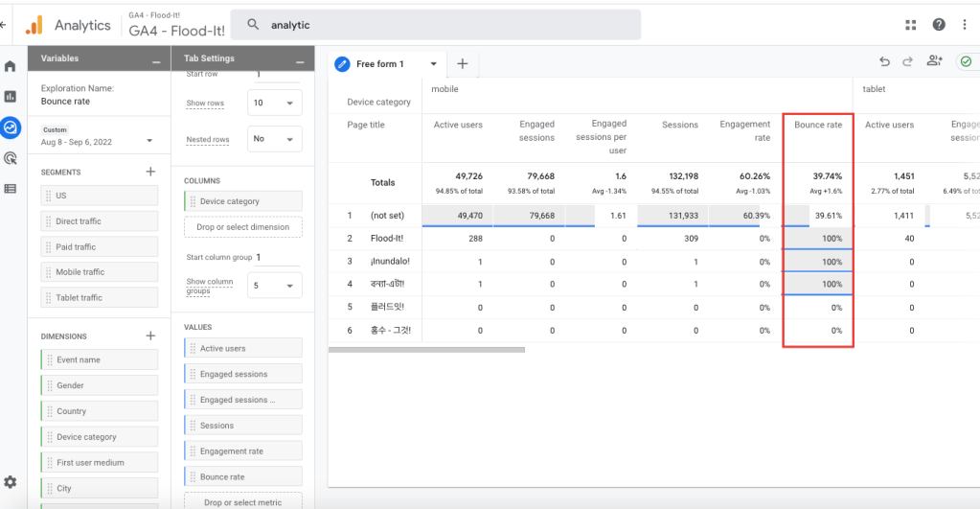Open the more options vertical dots

click(965, 24)
